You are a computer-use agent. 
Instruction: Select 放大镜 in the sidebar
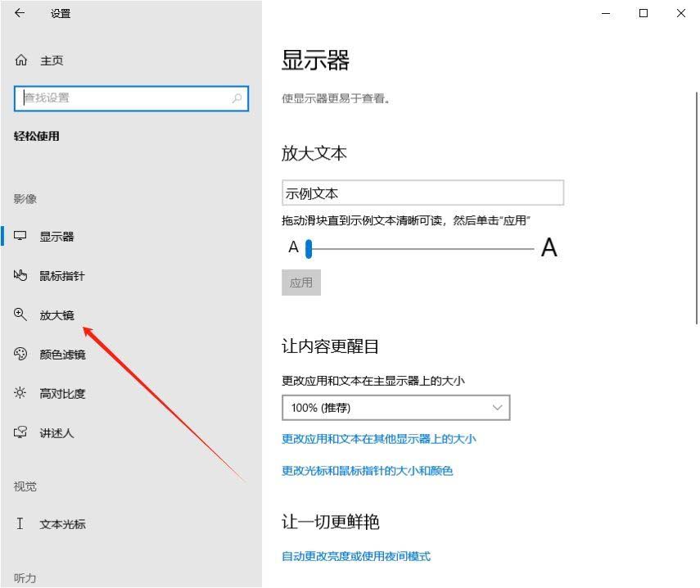pos(56,315)
